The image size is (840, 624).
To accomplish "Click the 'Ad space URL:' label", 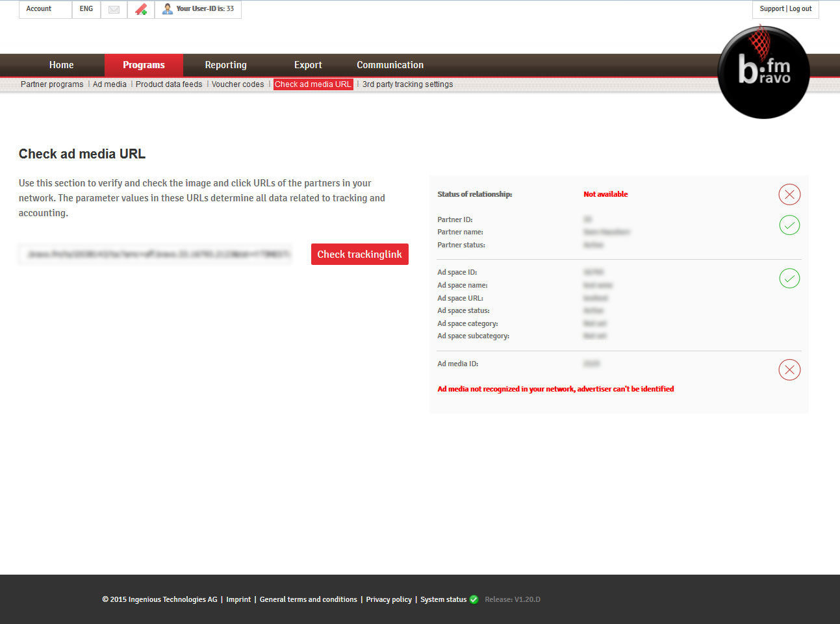I will point(461,298).
